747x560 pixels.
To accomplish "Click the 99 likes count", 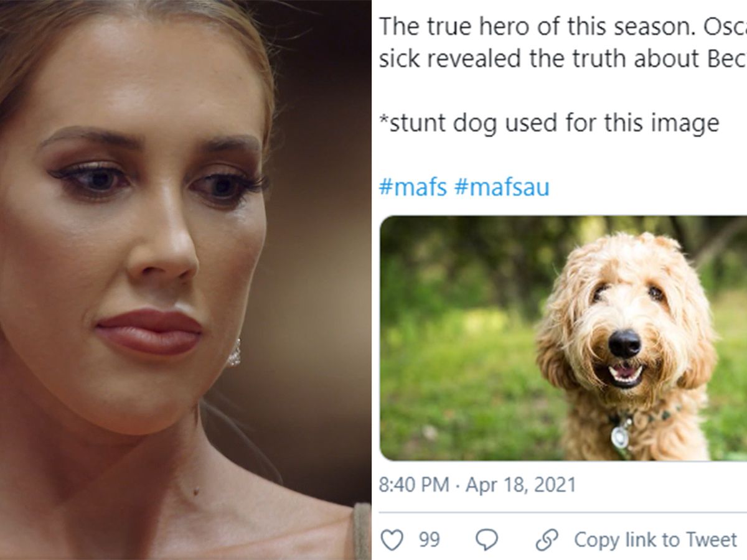I will tap(429, 539).
